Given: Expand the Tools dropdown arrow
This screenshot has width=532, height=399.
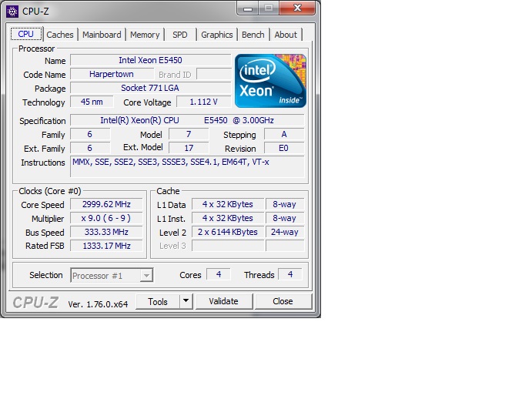Looking at the screenshot, I should tap(186, 301).
